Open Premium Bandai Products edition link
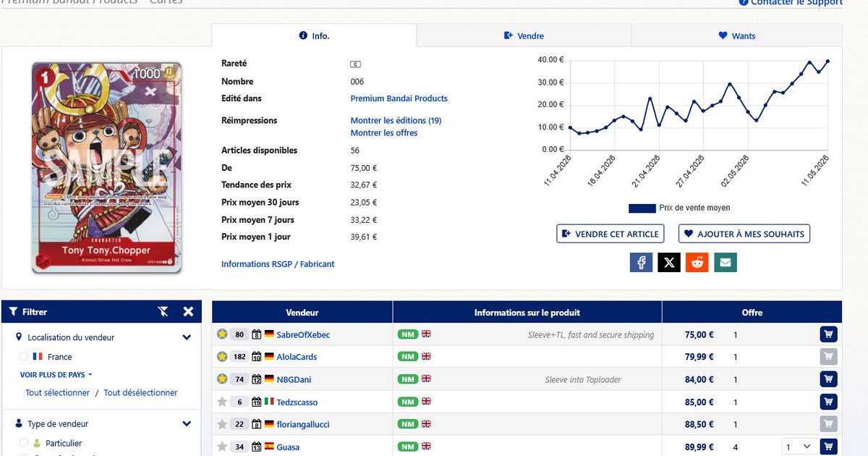The width and height of the screenshot is (868, 456). [399, 98]
